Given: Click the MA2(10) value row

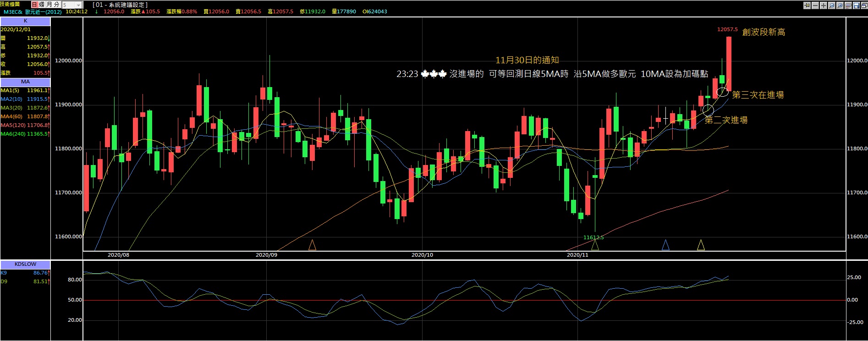Looking at the screenshot, I should (25, 99).
